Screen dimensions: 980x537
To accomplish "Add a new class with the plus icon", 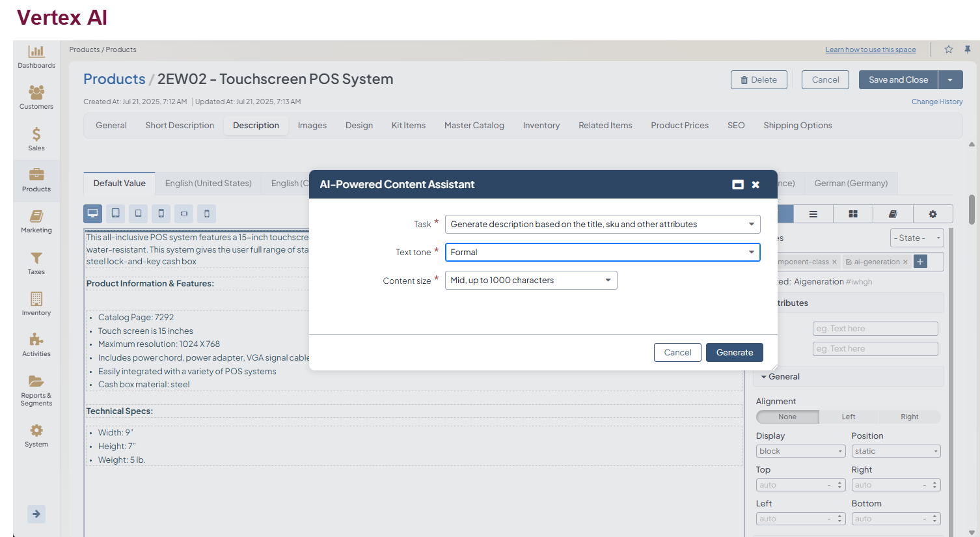I will coord(920,262).
